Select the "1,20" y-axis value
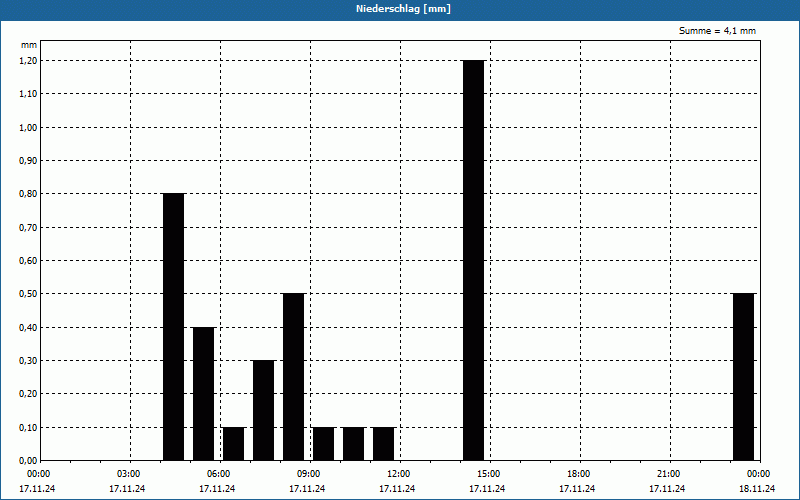Screen dimensions: 800x500 (29, 60)
